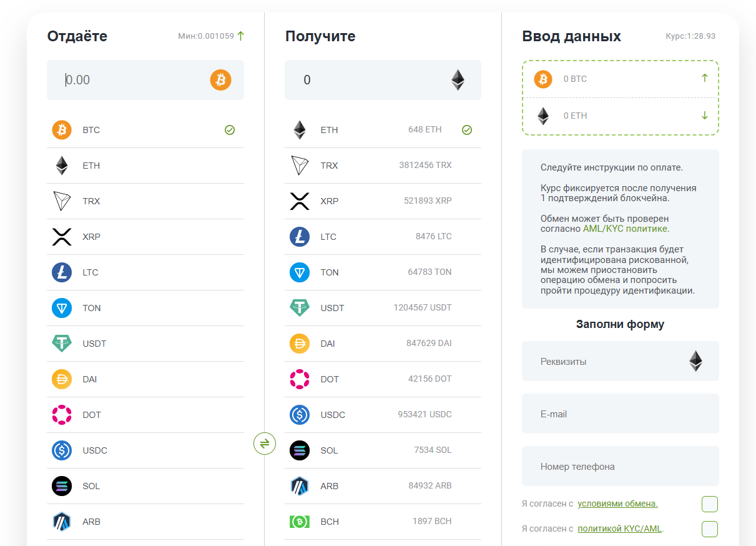Click the 521893 XRP reserve amount
Viewport: 756px width, 546px height.
[x=428, y=201]
